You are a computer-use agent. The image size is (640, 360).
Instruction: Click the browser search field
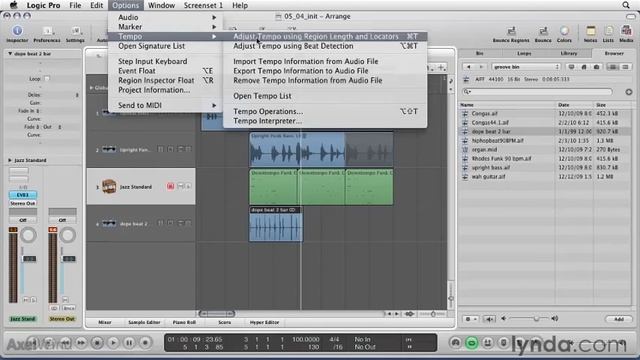[538, 92]
